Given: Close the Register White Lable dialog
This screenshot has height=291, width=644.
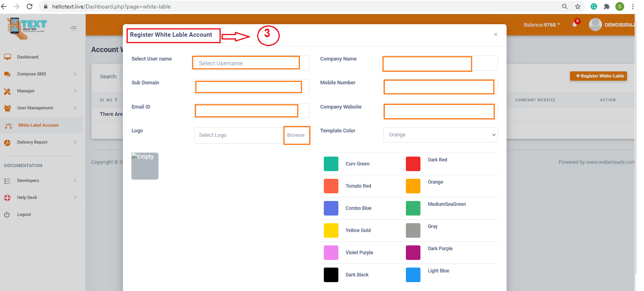Looking at the screenshot, I should pyautogui.click(x=496, y=34).
